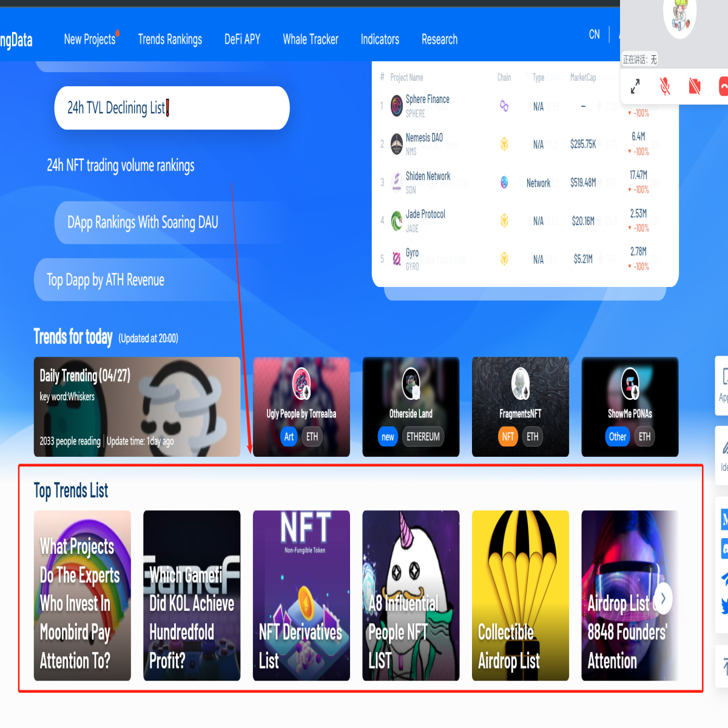Open the Trends Rankings menu
728x728 pixels.
click(x=170, y=39)
